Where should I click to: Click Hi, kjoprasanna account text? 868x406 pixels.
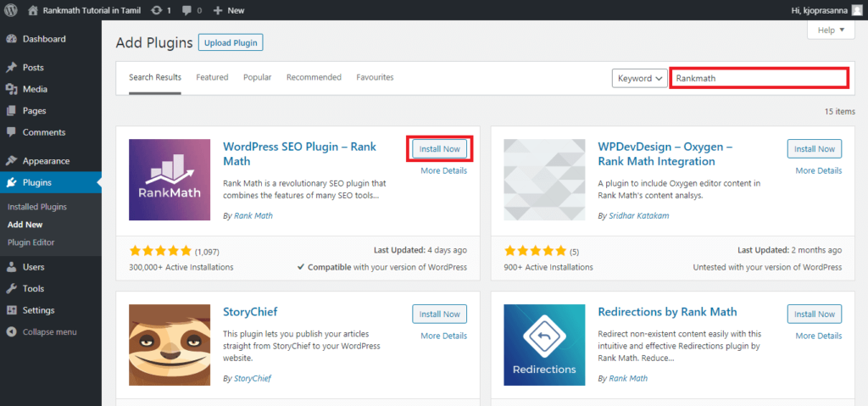coord(820,10)
